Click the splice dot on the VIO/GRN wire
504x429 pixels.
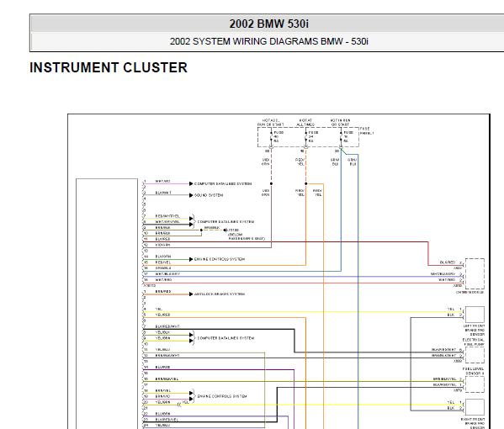271,184
